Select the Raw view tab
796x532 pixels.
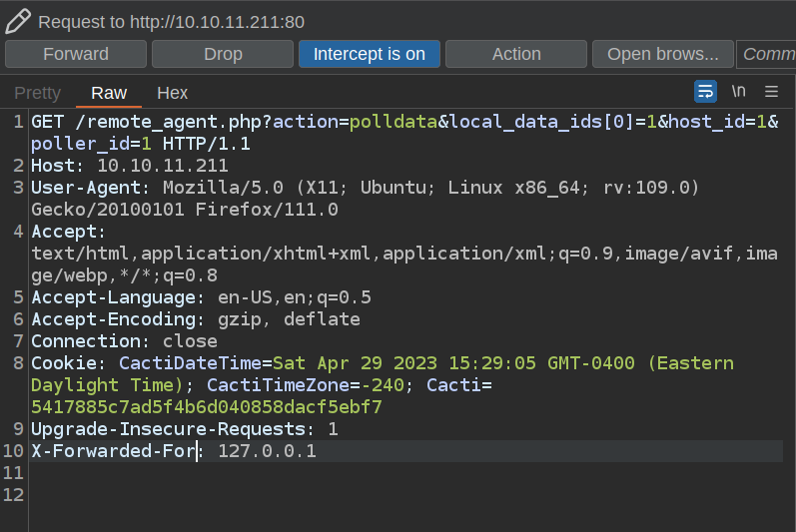tap(109, 93)
